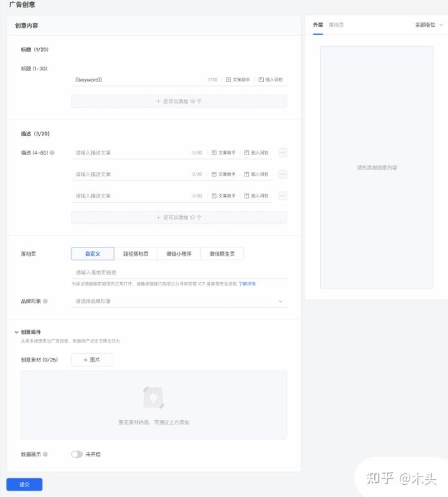The height and width of the screenshot is (497, 448).
Task: Switch to the 落地页 preview tab
Action: [336, 25]
